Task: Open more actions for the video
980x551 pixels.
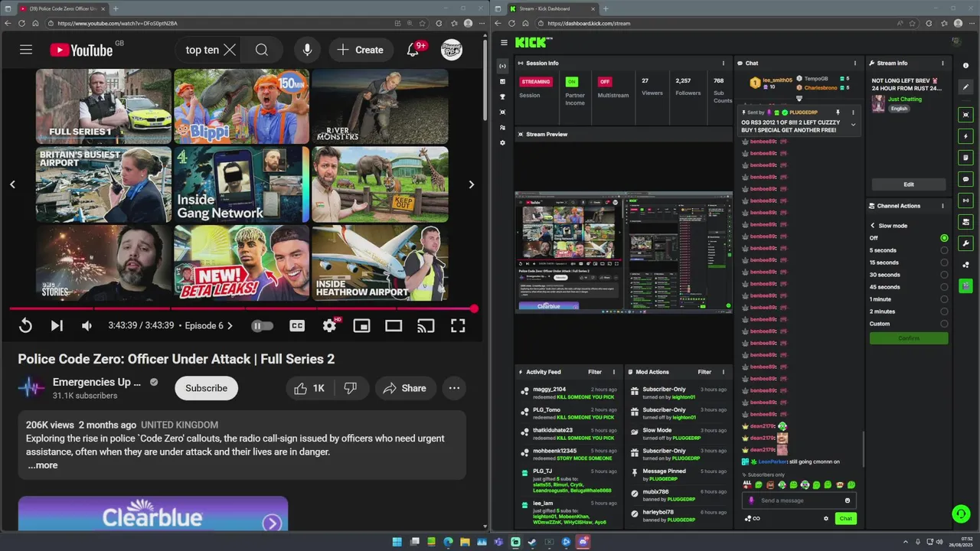Action: coord(455,388)
